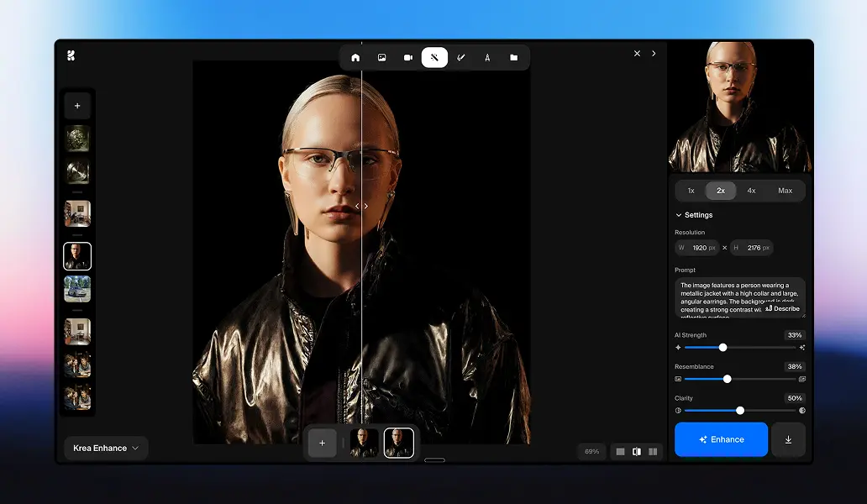Open the Home screen from the toolbar
Screen dimensions: 867x504
(355, 57)
